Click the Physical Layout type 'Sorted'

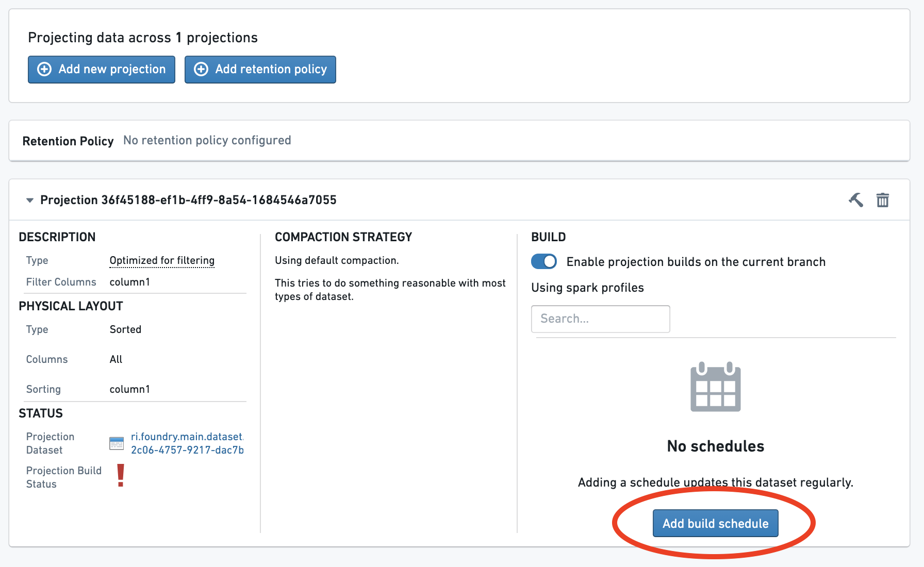(125, 329)
